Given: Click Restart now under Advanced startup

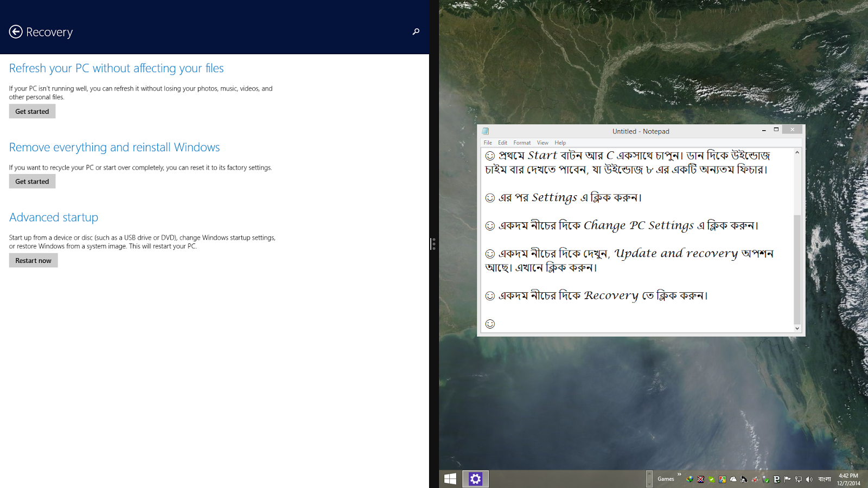Looking at the screenshot, I should (x=33, y=260).
